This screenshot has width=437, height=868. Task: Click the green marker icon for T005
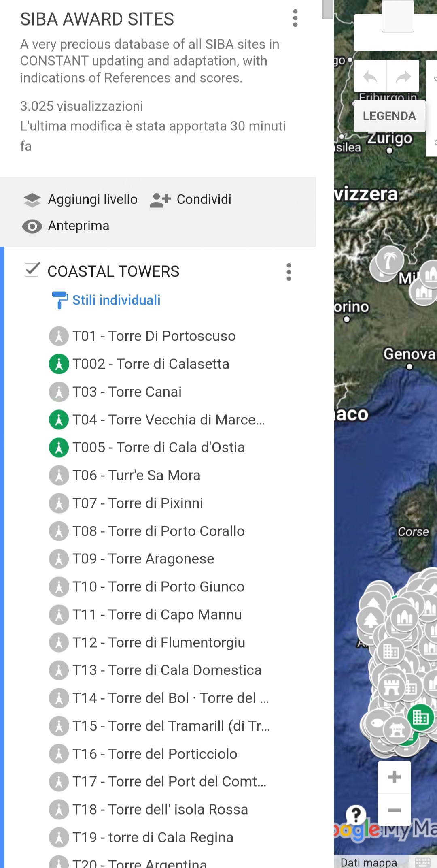point(59,448)
